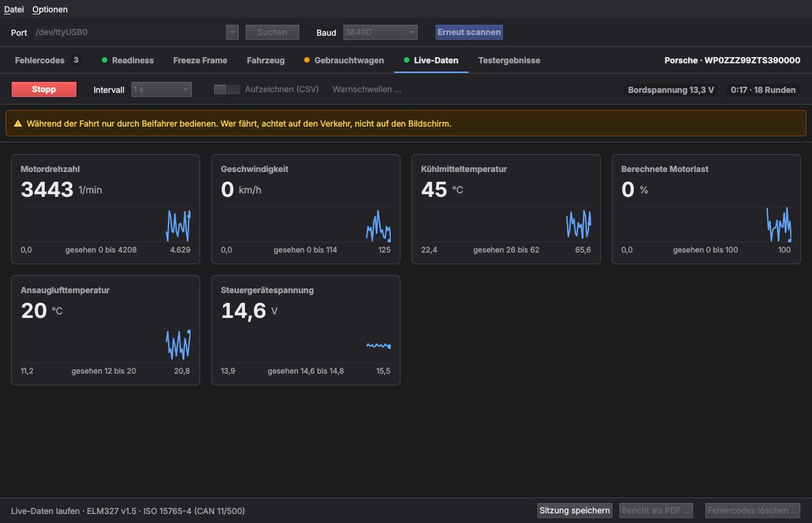812x523 pixels.
Task: Click the Kühlmitteltemperatur sparkline chart
Action: [x=506, y=225]
